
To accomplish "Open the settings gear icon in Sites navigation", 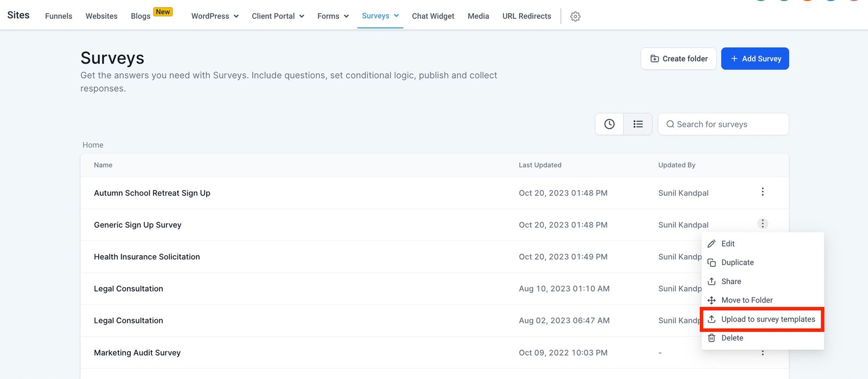I will pos(575,17).
